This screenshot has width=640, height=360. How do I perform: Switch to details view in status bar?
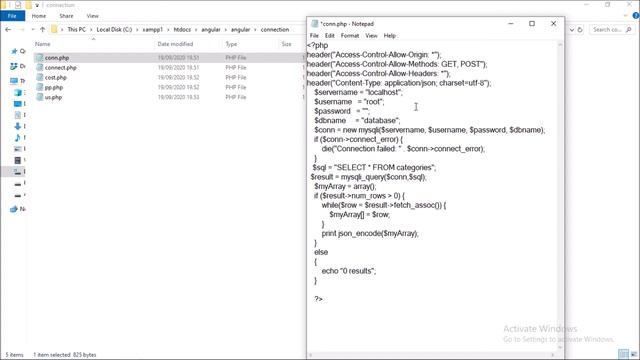point(623,354)
